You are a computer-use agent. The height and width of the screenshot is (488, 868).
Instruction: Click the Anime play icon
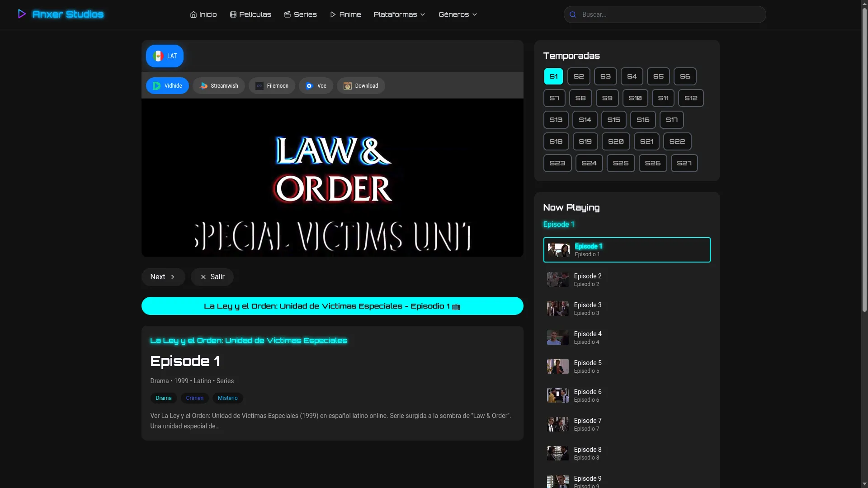[x=333, y=14]
